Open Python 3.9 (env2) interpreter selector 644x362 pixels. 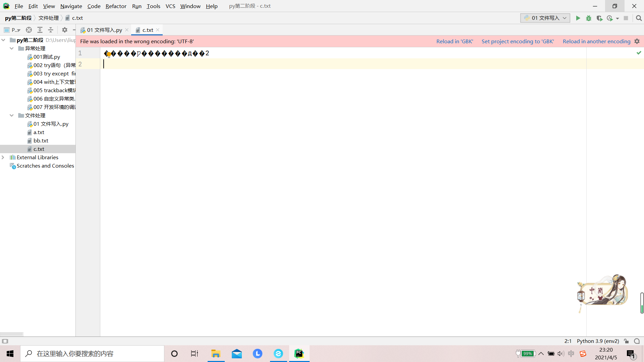(x=598, y=341)
